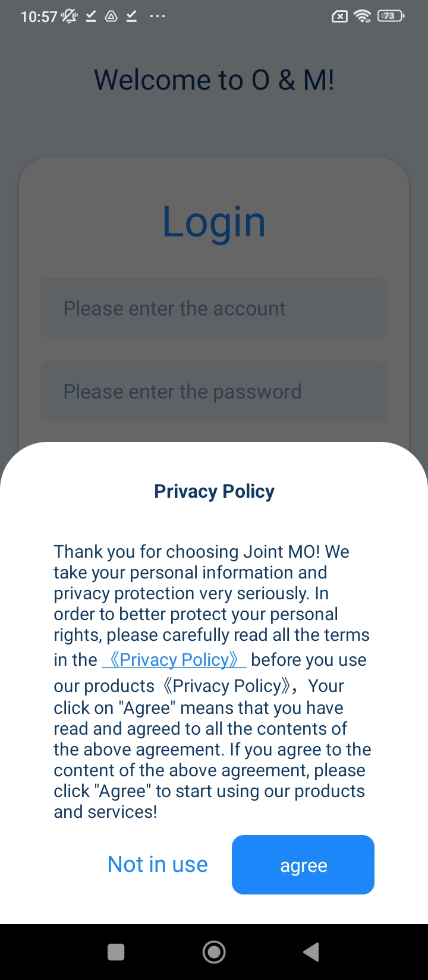Tap the Welcome to O & M! title

(214, 80)
